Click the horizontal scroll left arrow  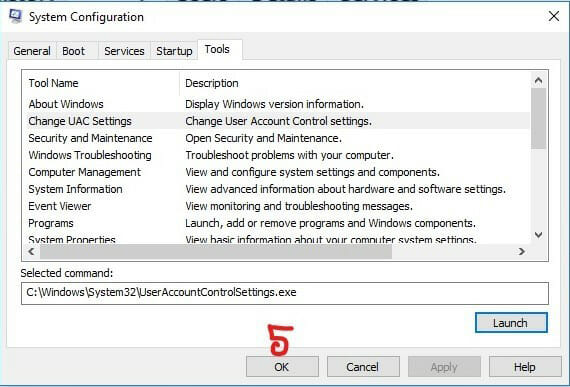(32, 251)
